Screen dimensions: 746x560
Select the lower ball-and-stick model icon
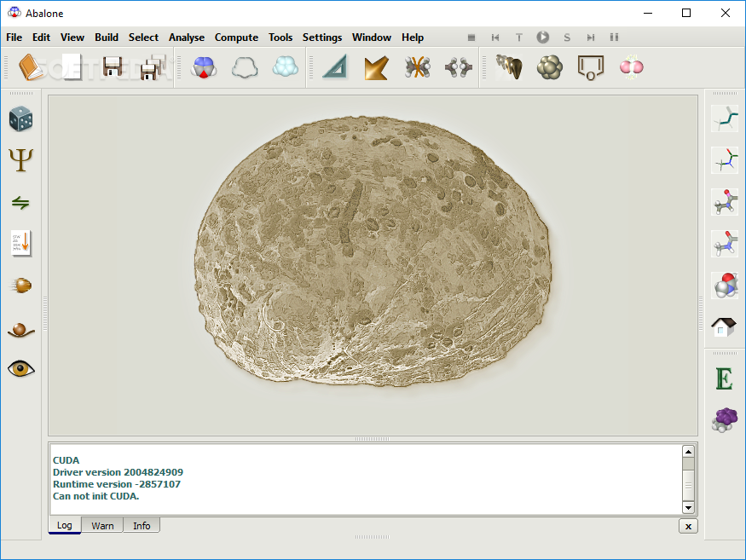click(725, 244)
